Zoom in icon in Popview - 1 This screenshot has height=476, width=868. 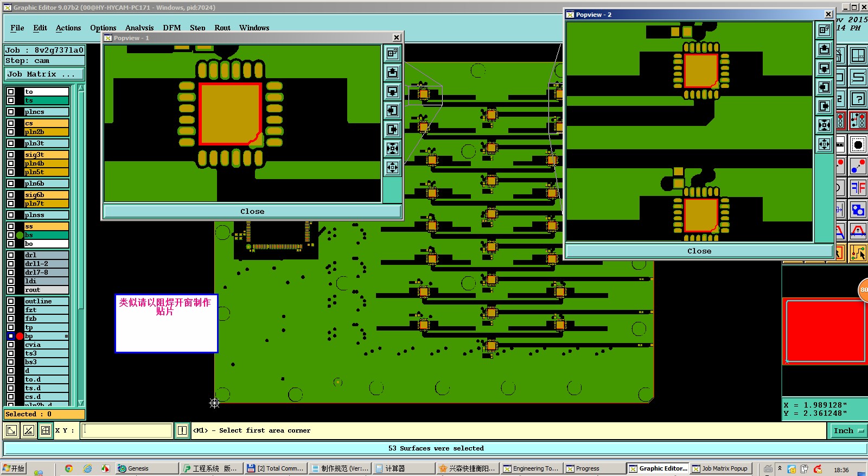[392, 149]
